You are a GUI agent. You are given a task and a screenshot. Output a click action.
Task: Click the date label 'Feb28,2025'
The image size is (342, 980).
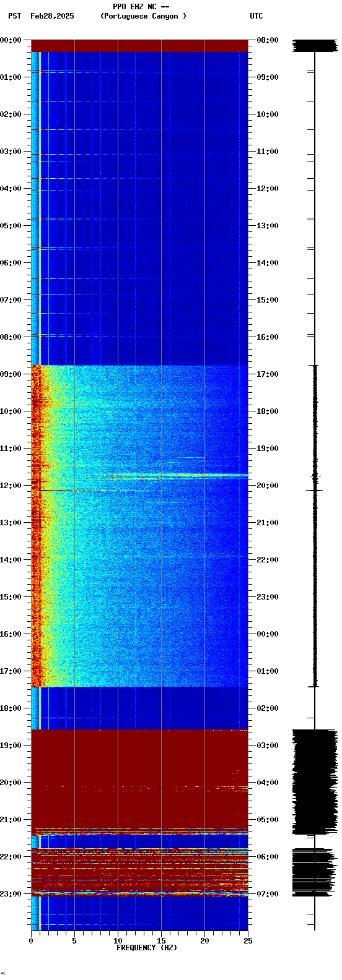pos(52,16)
